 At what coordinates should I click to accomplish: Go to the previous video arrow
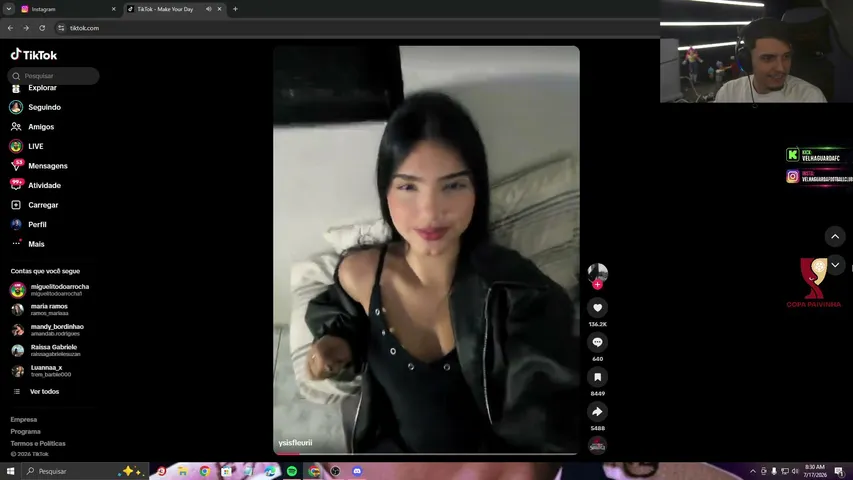coord(835,236)
